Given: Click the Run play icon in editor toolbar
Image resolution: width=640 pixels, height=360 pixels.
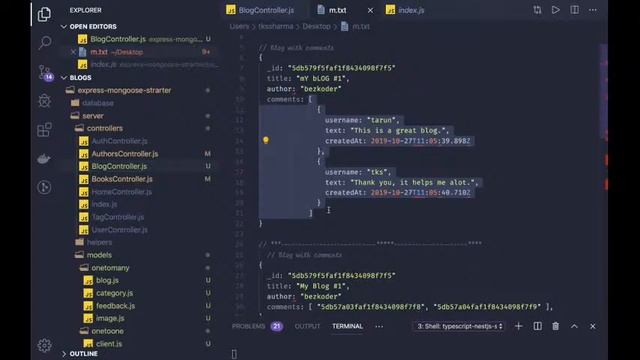Looking at the screenshot, I should click(x=556, y=10).
